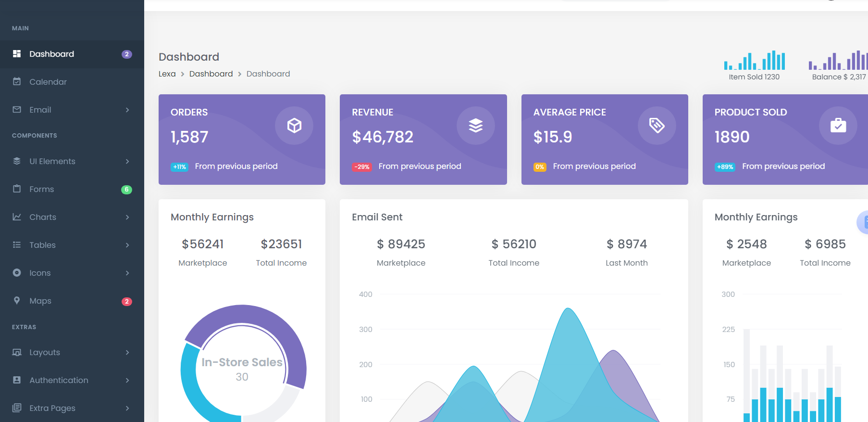This screenshot has width=868, height=422.
Task: Click the Product Sold briefcase icon
Action: click(838, 126)
